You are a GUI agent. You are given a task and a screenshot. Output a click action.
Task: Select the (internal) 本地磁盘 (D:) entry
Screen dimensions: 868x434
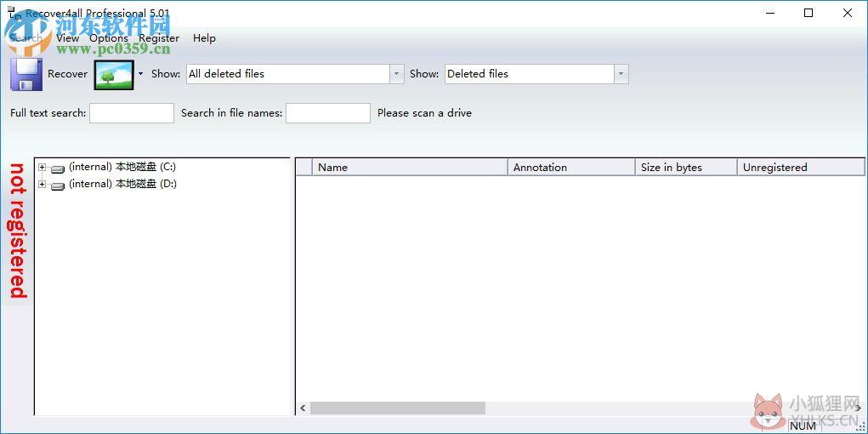point(122,184)
